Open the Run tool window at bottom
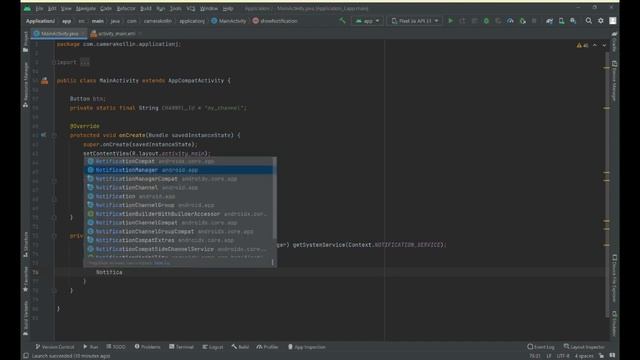640x360 pixels. pyautogui.click(x=91, y=347)
